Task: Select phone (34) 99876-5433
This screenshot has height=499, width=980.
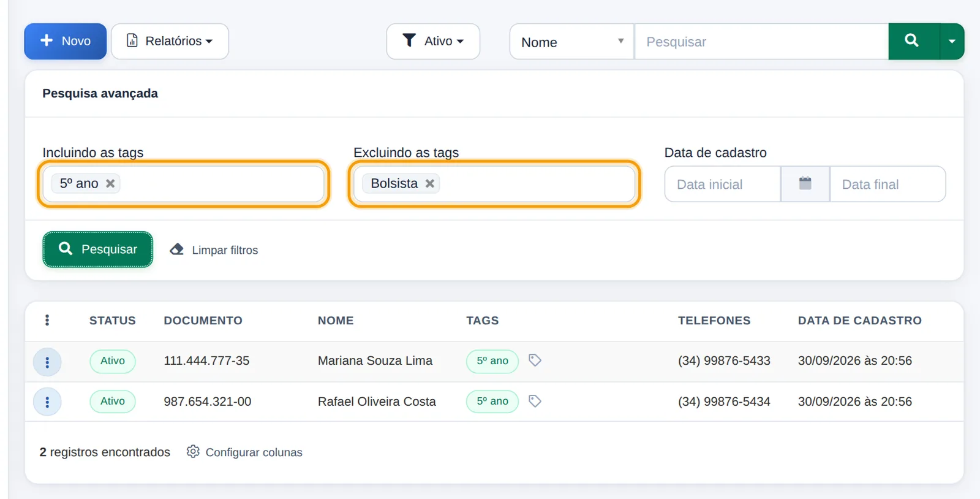Action: click(724, 361)
